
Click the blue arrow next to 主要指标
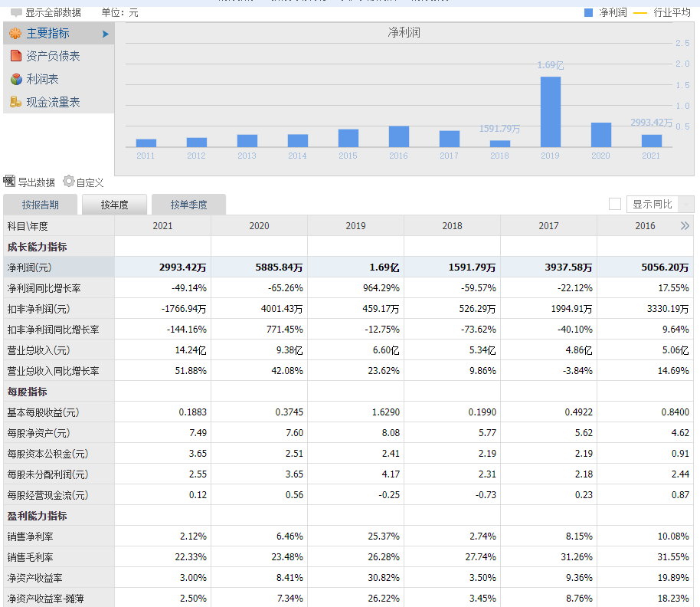click(106, 34)
